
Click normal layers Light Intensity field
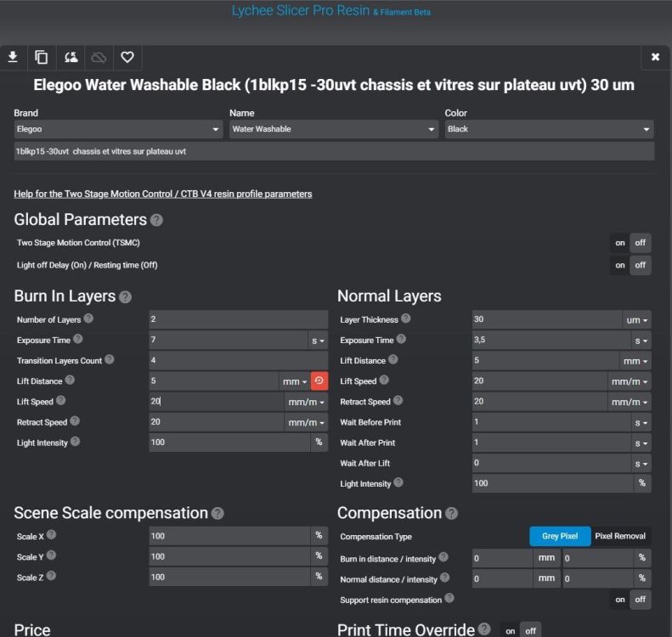552,483
